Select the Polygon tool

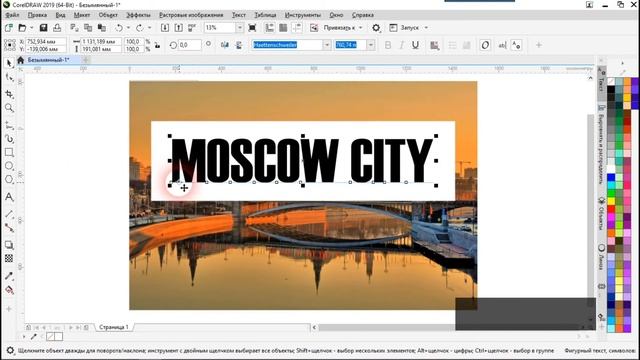[x=9, y=179]
